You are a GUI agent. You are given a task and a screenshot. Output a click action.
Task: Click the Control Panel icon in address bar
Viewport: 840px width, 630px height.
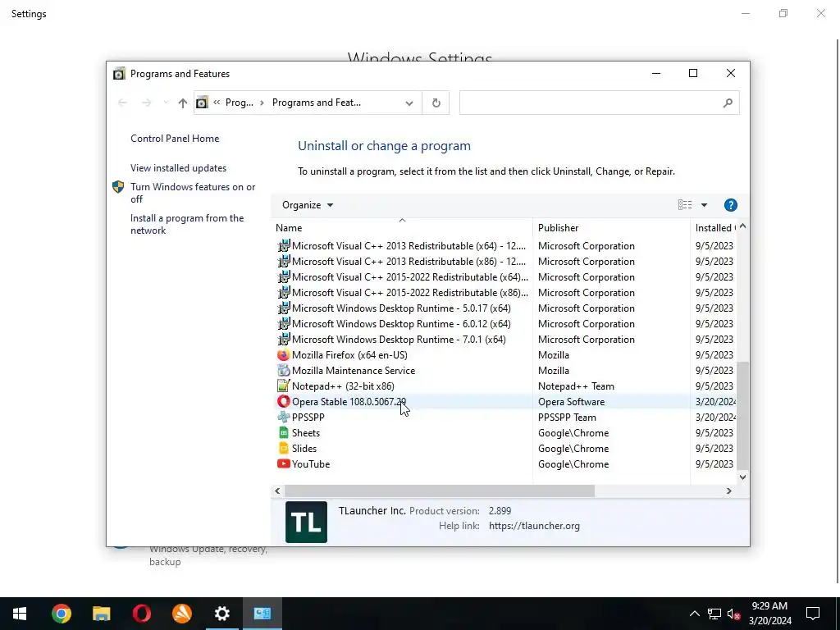pos(202,103)
